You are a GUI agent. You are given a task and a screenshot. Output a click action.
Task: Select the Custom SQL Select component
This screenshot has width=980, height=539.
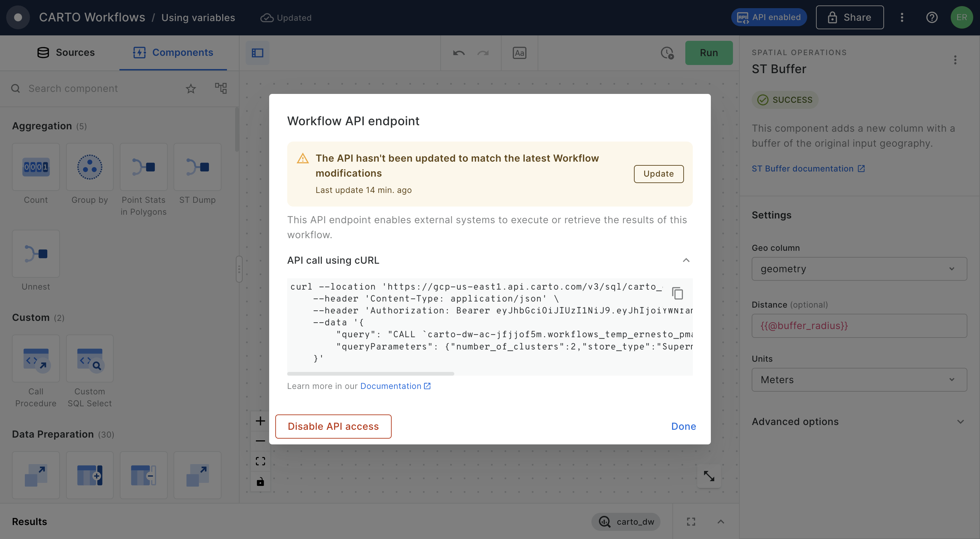coord(89,359)
